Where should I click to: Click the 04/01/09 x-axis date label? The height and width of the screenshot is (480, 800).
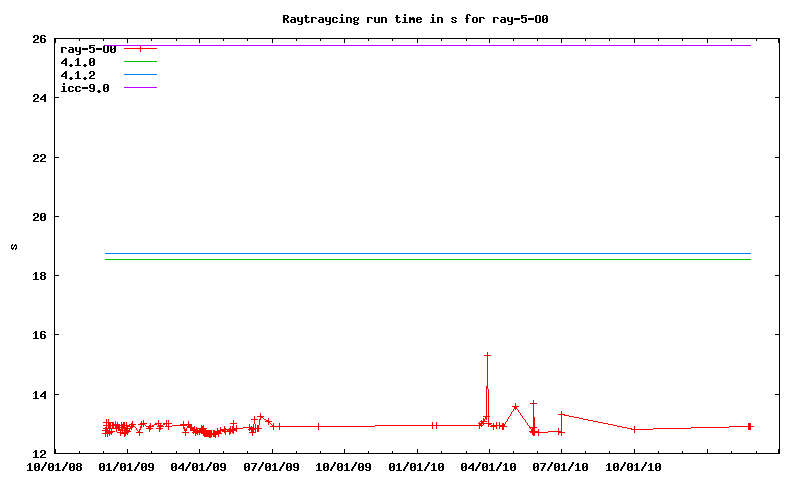click(x=199, y=465)
